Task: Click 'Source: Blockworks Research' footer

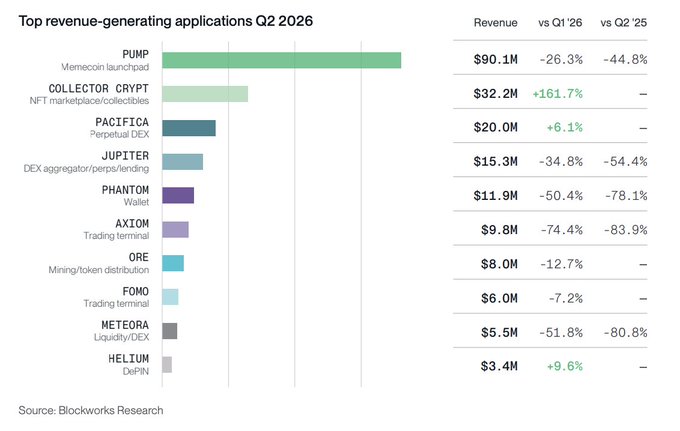Action: (x=91, y=410)
